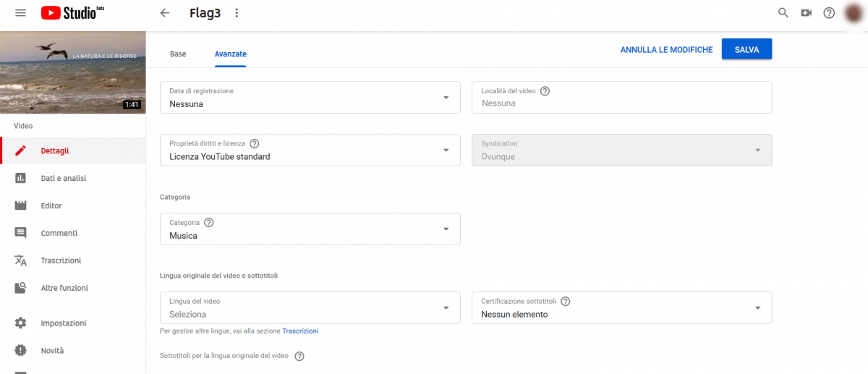Open the Proprietà diritti e licenza dropdown
The height and width of the screenshot is (374, 868).
pyautogui.click(x=310, y=150)
